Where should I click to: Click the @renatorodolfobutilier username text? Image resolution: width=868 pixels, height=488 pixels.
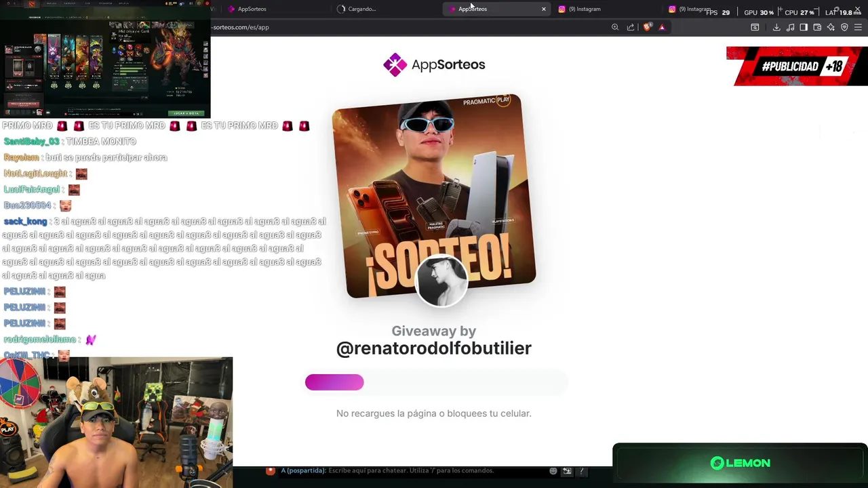tap(434, 348)
